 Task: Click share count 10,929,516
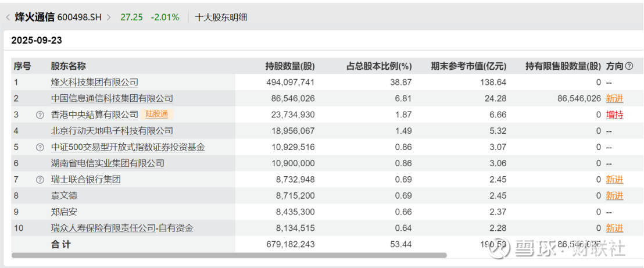(x=293, y=147)
